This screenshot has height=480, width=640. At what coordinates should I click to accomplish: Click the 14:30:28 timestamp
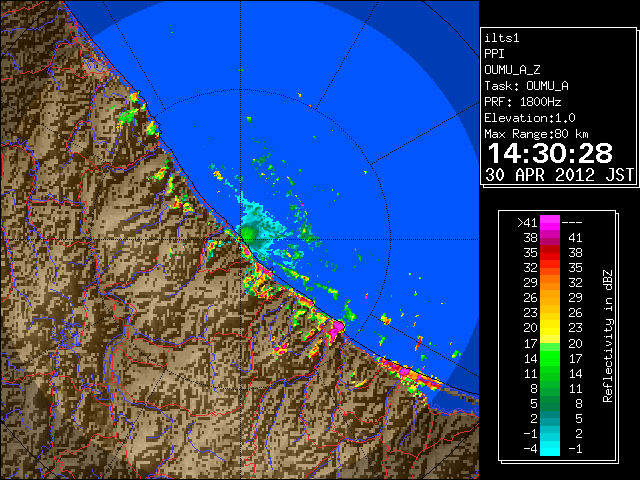(550, 153)
